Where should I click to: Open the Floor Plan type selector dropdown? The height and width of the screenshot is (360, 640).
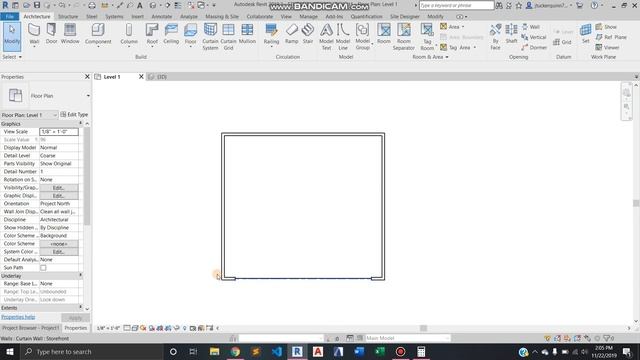pyautogui.click(x=88, y=96)
